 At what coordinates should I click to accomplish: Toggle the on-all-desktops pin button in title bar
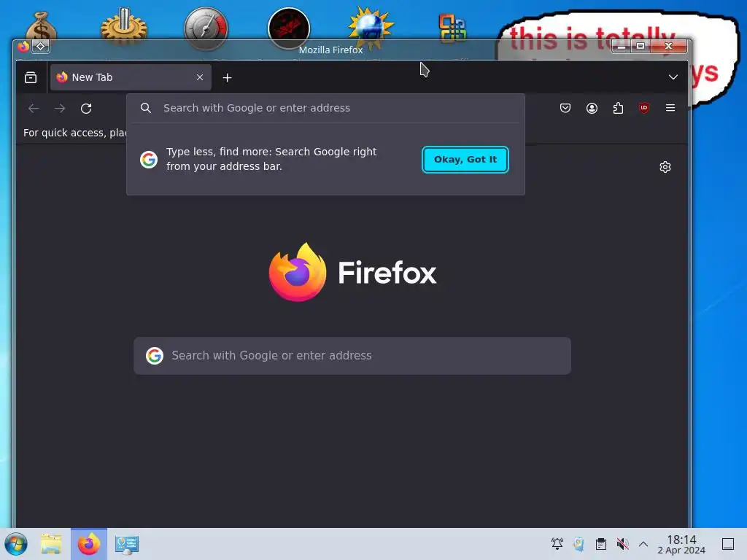(41, 46)
